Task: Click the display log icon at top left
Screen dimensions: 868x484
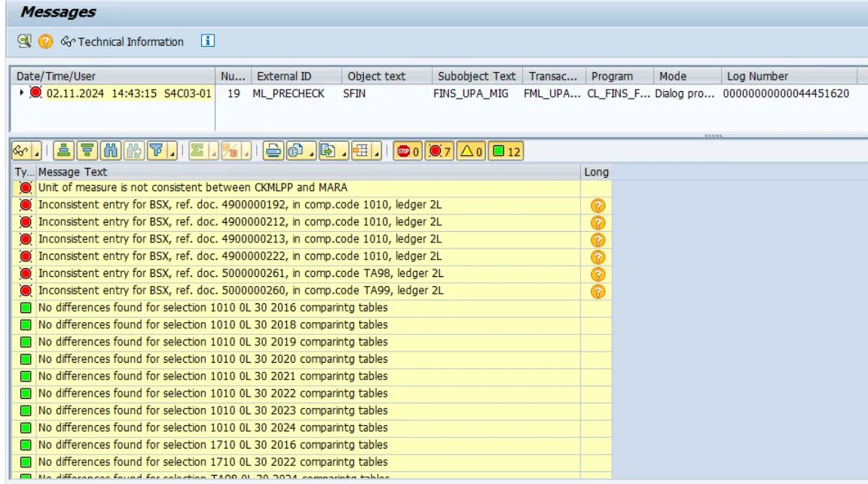Action: point(25,41)
